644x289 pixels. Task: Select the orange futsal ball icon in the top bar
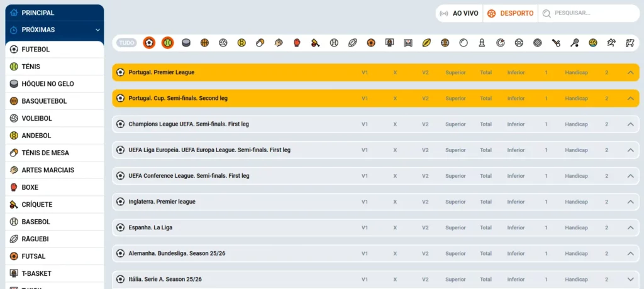(371, 43)
